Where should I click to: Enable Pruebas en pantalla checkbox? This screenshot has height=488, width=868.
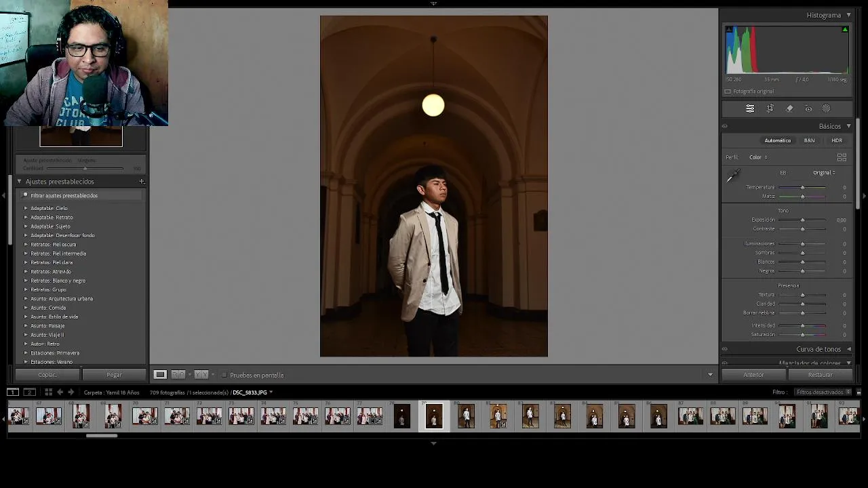tap(224, 375)
